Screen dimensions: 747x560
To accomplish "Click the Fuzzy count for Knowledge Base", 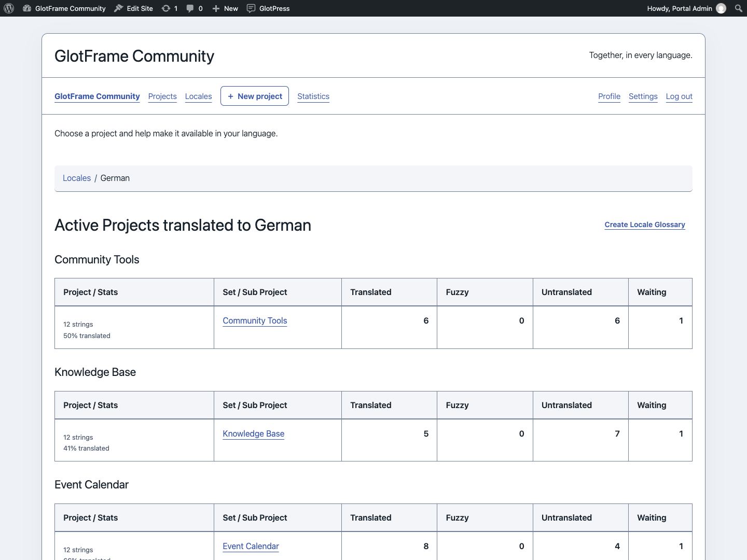I will (521, 434).
